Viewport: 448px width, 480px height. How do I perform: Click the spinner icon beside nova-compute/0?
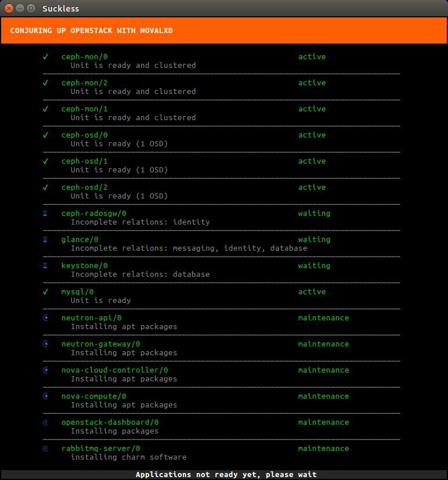[x=45, y=396]
